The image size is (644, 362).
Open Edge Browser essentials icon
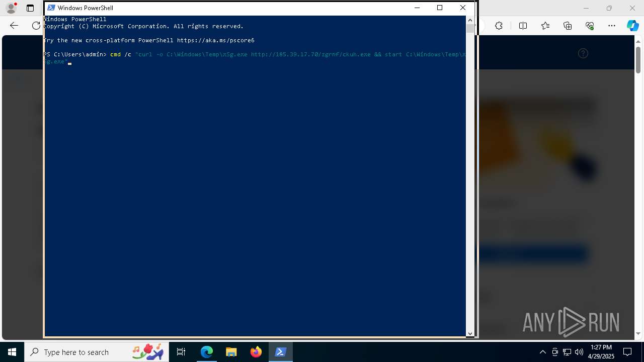[x=590, y=26]
